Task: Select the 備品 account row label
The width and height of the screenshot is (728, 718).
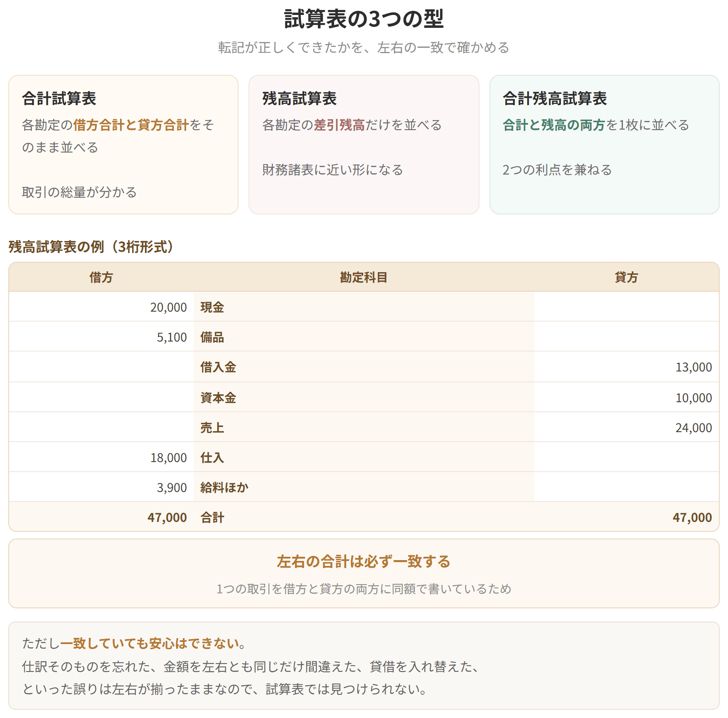Action: click(212, 337)
